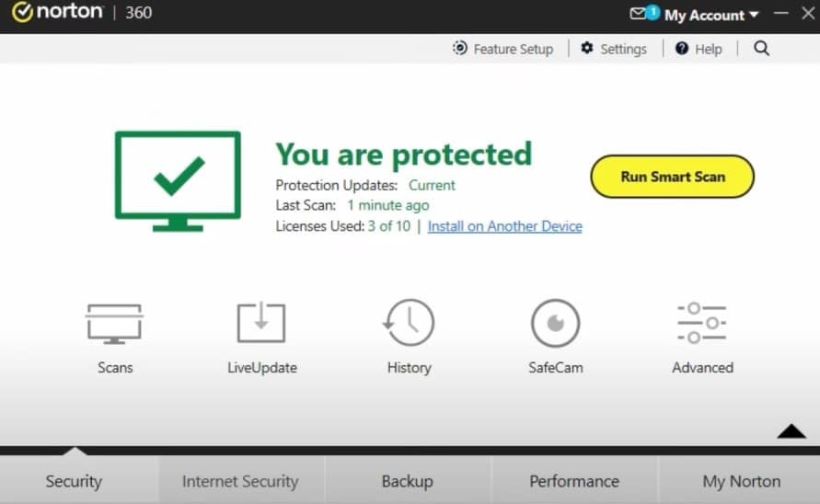Click the LiveUpdate label
The height and width of the screenshot is (504, 820).
coord(262,368)
